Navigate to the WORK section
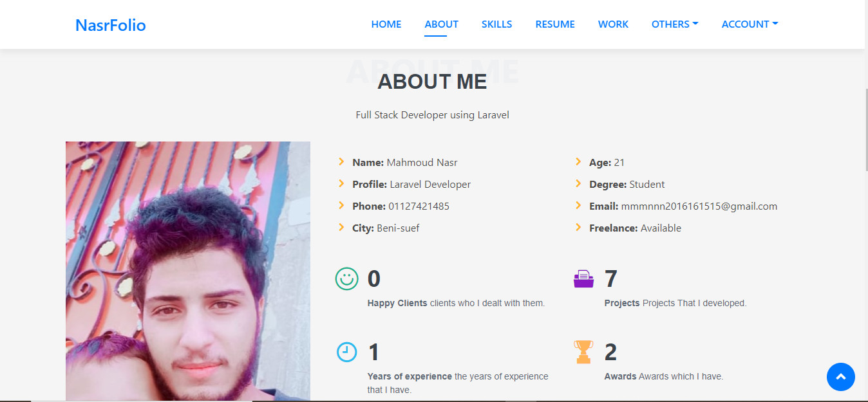The height and width of the screenshot is (402, 868). pyautogui.click(x=613, y=24)
